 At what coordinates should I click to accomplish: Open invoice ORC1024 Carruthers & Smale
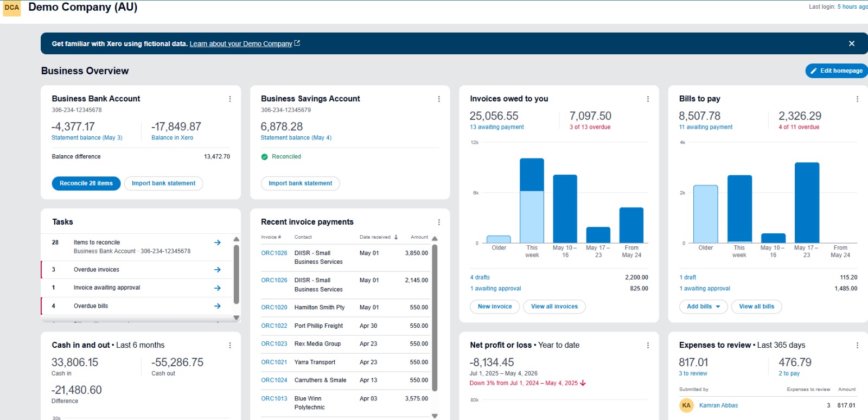tap(274, 380)
